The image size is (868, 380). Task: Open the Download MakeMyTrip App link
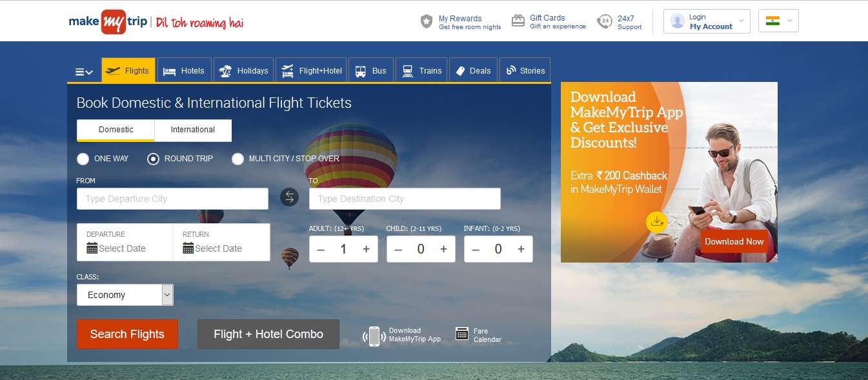tap(415, 335)
